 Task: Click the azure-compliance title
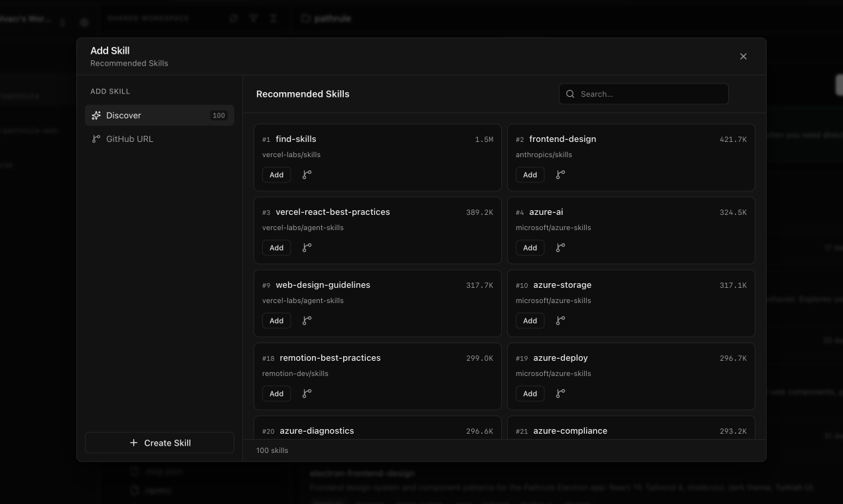click(x=570, y=431)
